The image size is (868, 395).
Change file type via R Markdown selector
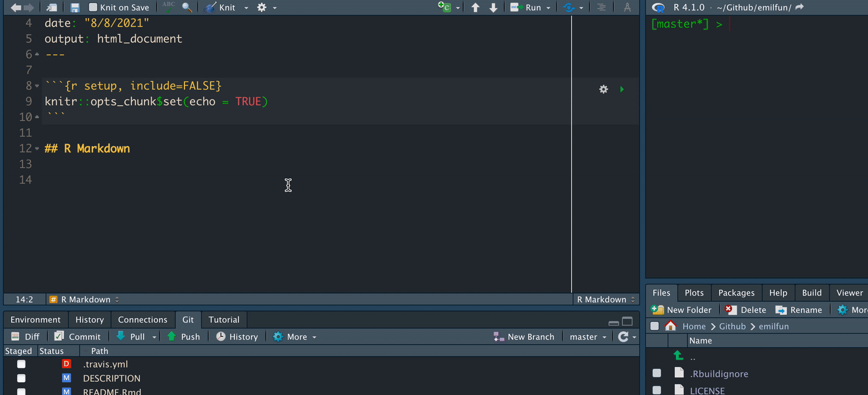(x=606, y=300)
